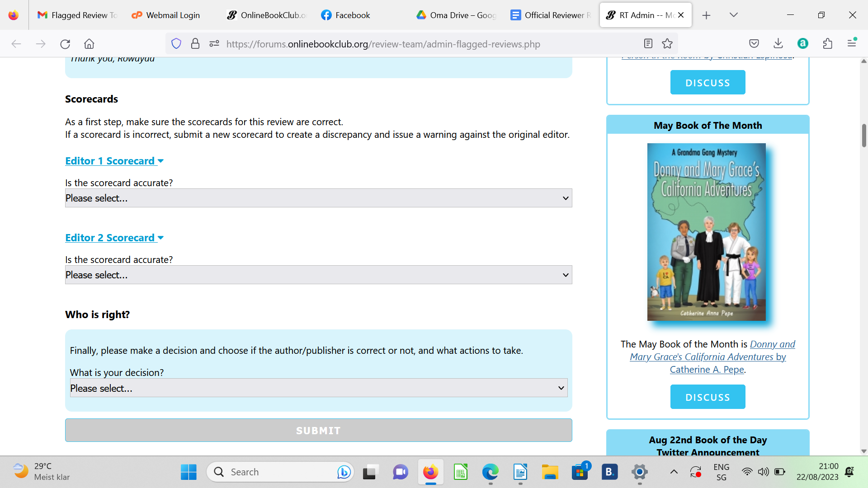Open the clock and date calendar flyout
Viewport: 868px width, 488px height.
(817, 472)
